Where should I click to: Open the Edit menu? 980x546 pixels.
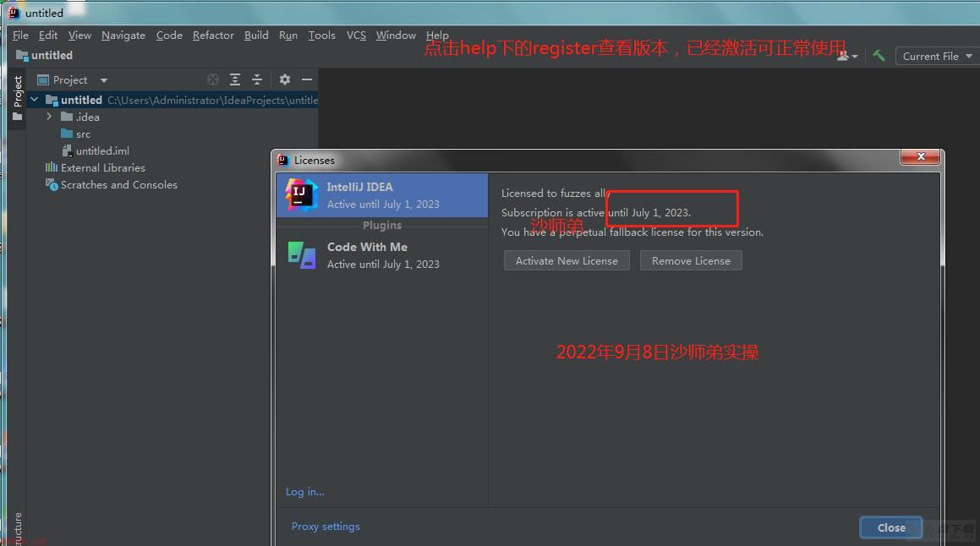pyautogui.click(x=47, y=35)
